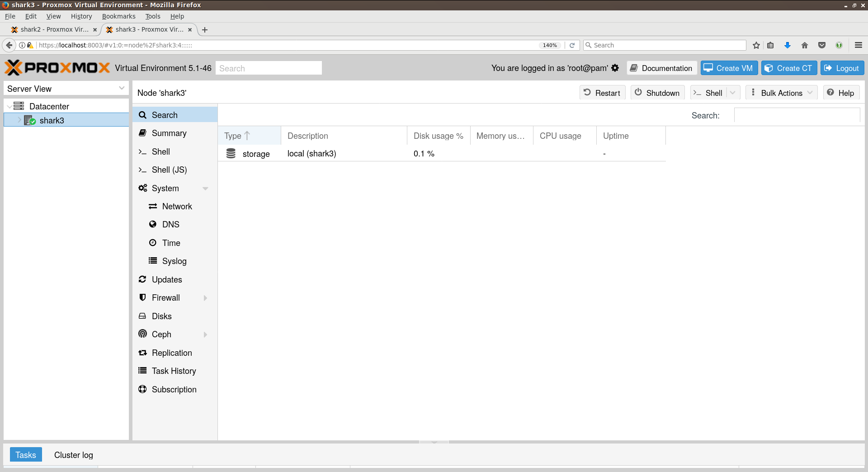Click the Firefox home icon
Screen dimensions: 868x472
pos(805,45)
